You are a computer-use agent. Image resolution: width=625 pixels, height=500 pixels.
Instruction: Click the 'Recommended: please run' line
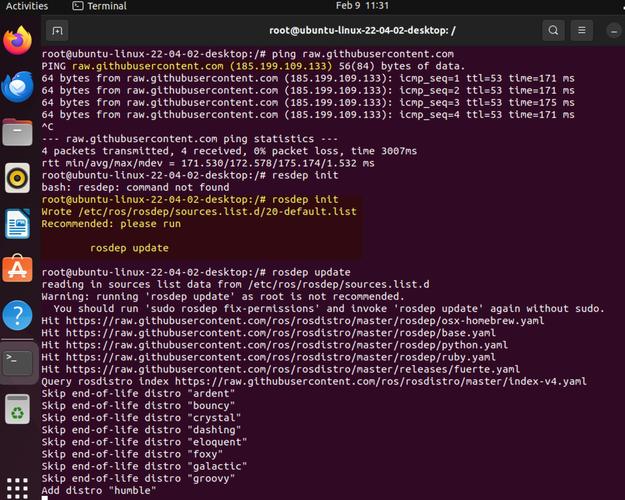pyautogui.click(x=111, y=224)
